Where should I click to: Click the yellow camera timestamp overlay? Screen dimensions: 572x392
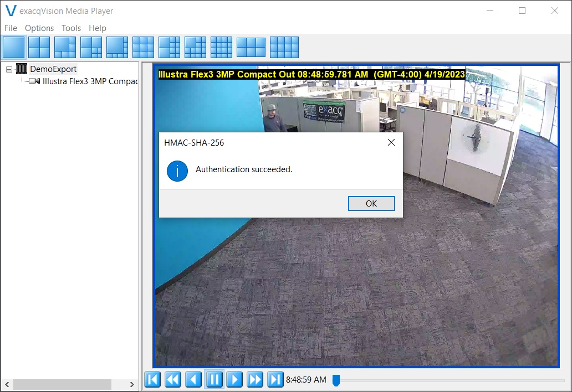[x=311, y=74]
